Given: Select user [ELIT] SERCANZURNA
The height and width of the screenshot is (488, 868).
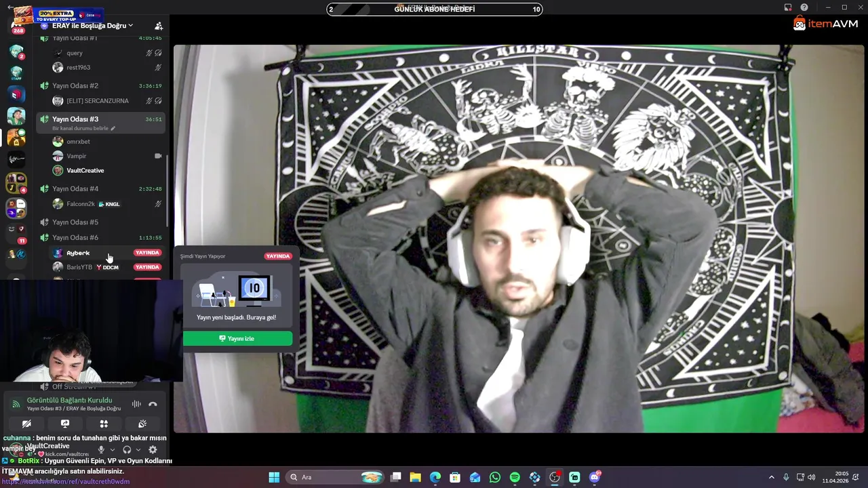Looking at the screenshot, I should coord(106,100).
